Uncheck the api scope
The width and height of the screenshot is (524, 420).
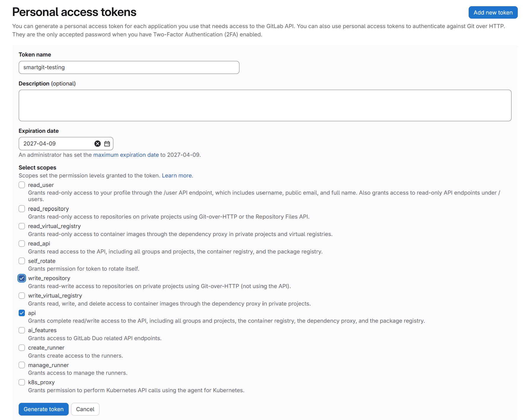[x=22, y=313]
